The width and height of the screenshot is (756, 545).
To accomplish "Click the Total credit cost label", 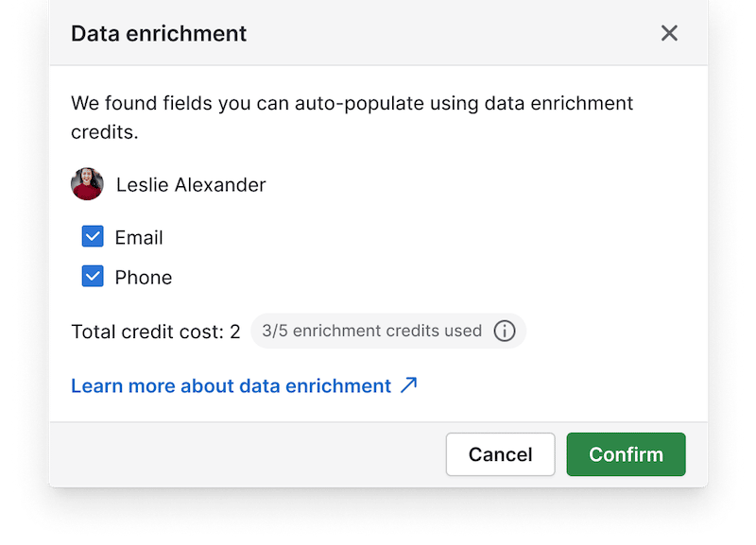I will (x=155, y=332).
